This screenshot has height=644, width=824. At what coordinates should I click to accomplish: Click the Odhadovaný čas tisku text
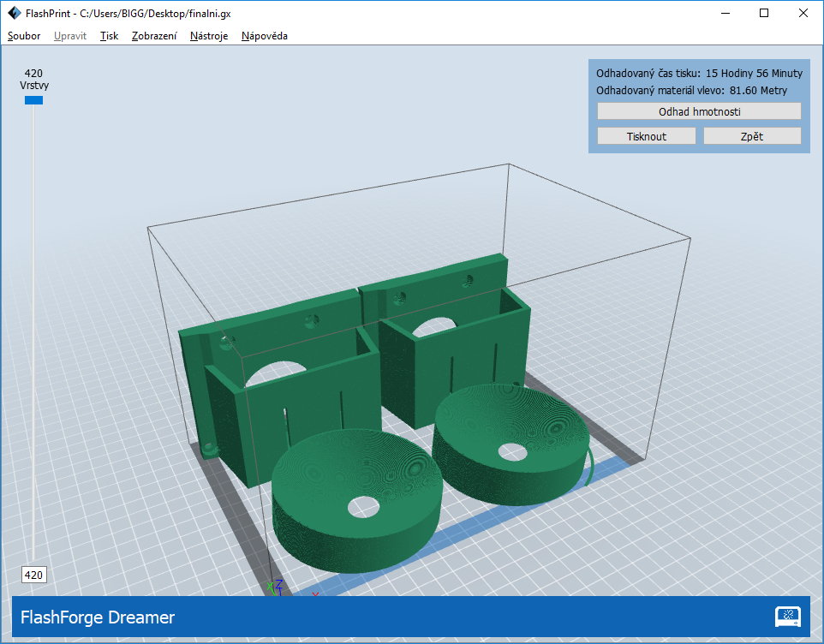(x=699, y=73)
